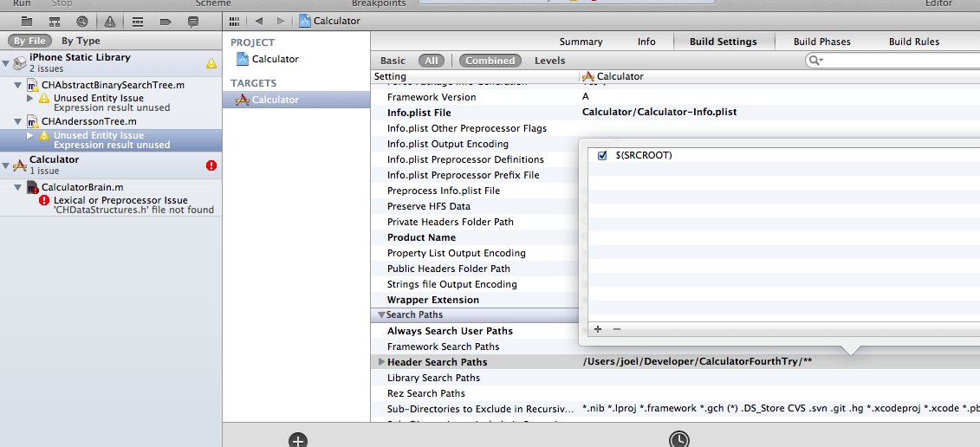Select the Strings file Output Encoding row

452,284
